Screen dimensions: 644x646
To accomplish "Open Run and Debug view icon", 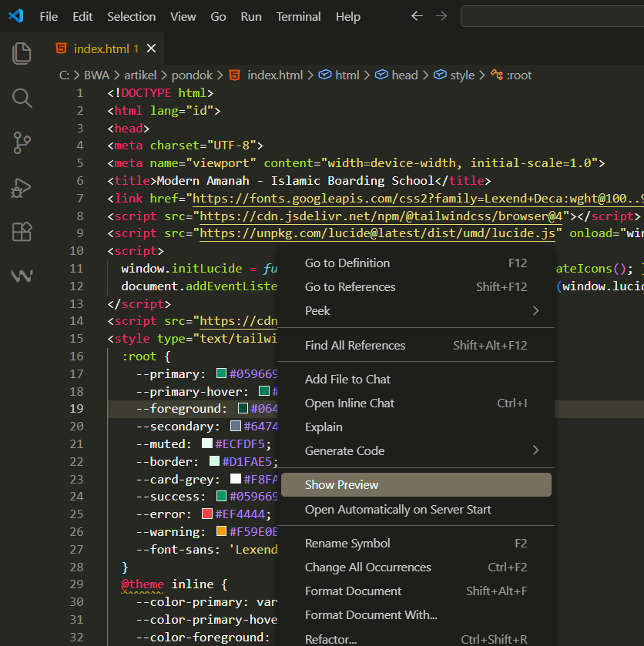I will coord(22,187).
